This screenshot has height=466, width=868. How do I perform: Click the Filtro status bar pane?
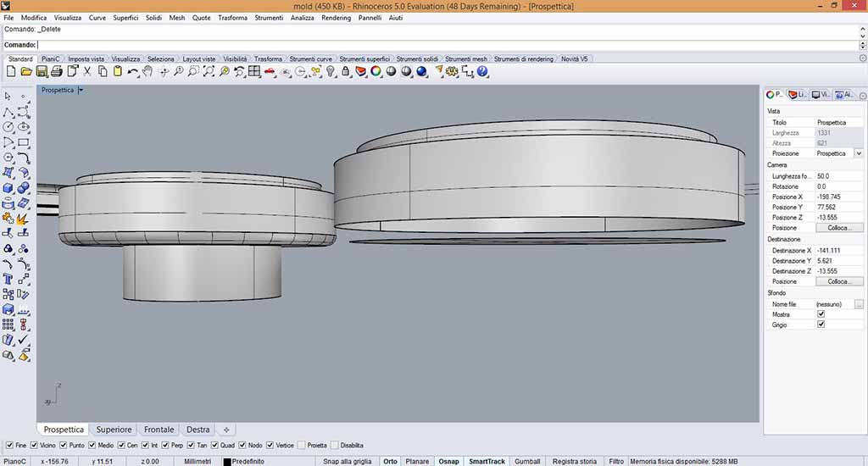tap(616, 461)
